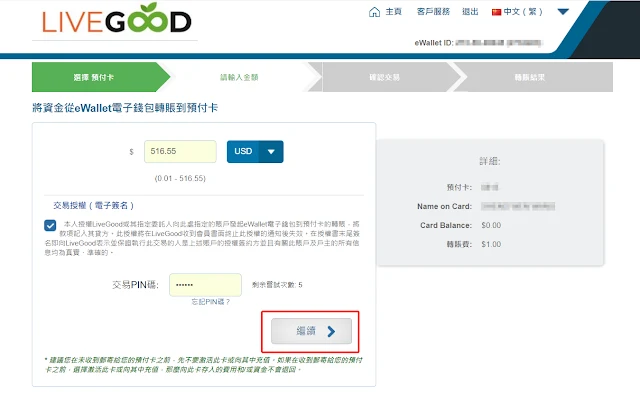Select the 確認交易 step tab
640x394 pixels.
tap(384, 77)
